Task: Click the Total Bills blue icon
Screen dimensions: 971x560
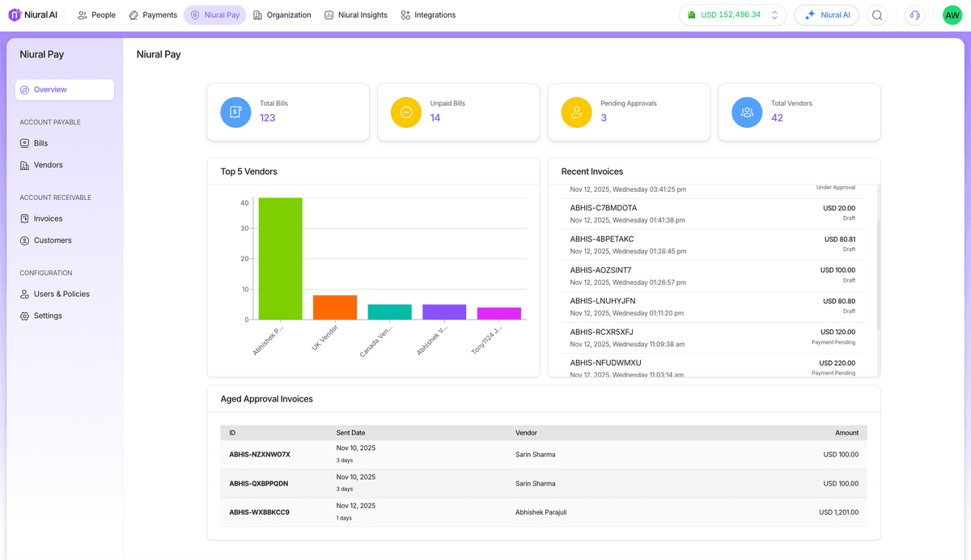Action: (235, 112)
